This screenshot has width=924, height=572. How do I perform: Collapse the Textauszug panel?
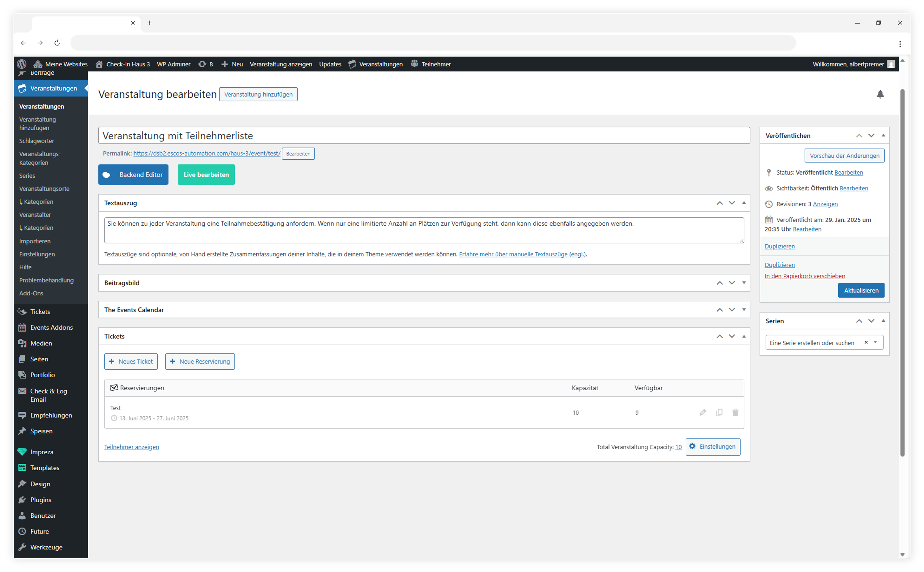744,203
